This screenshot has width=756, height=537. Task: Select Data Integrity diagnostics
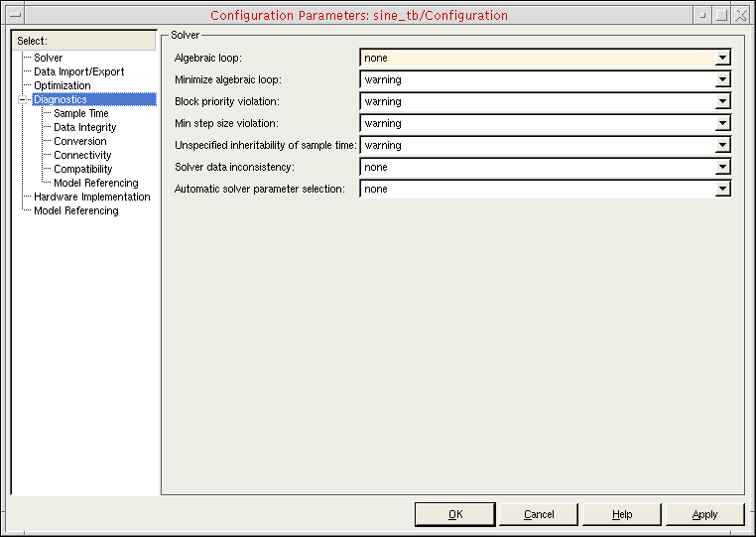(x=84, y=127)
